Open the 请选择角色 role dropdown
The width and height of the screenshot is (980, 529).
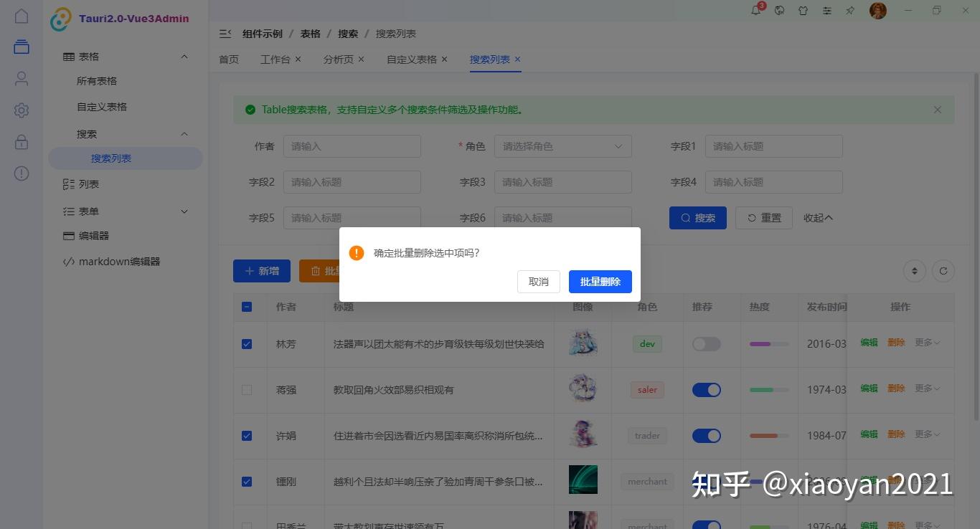[562, 146]
